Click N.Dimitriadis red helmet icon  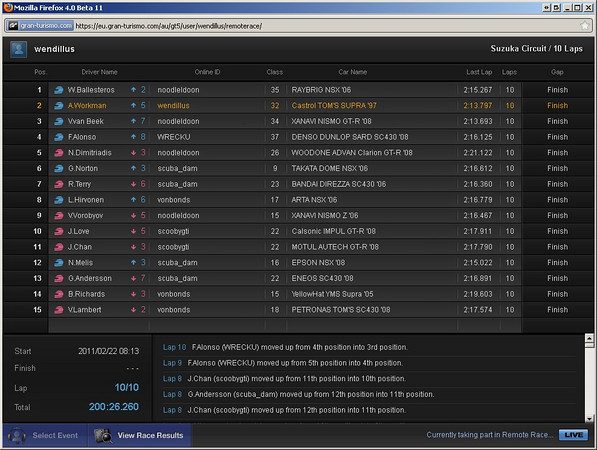(x=59, y=153)
